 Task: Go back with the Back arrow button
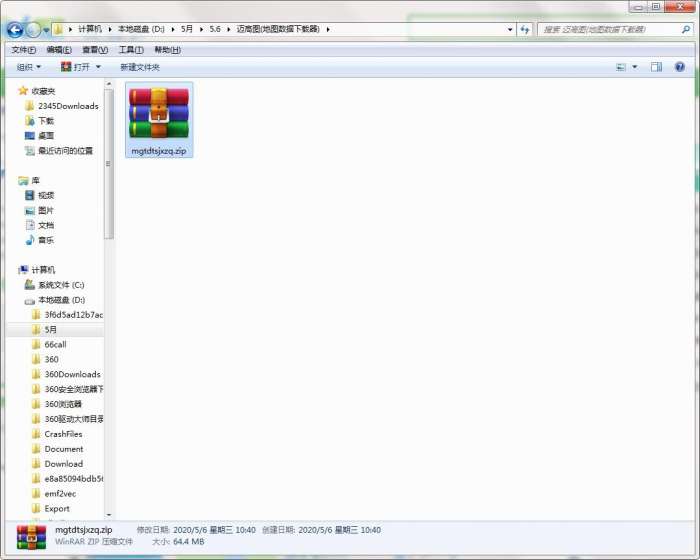15,30
